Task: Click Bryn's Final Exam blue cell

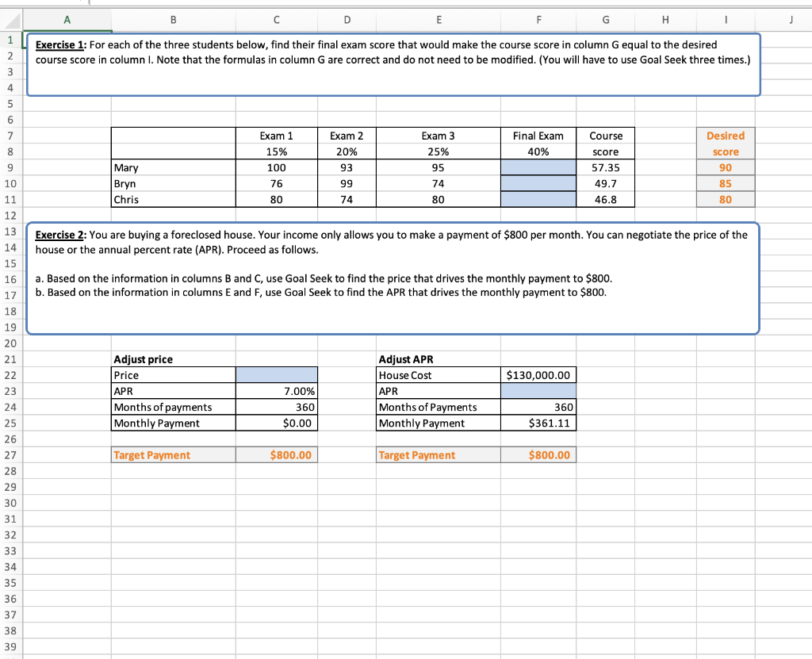Action: (538, 183)
